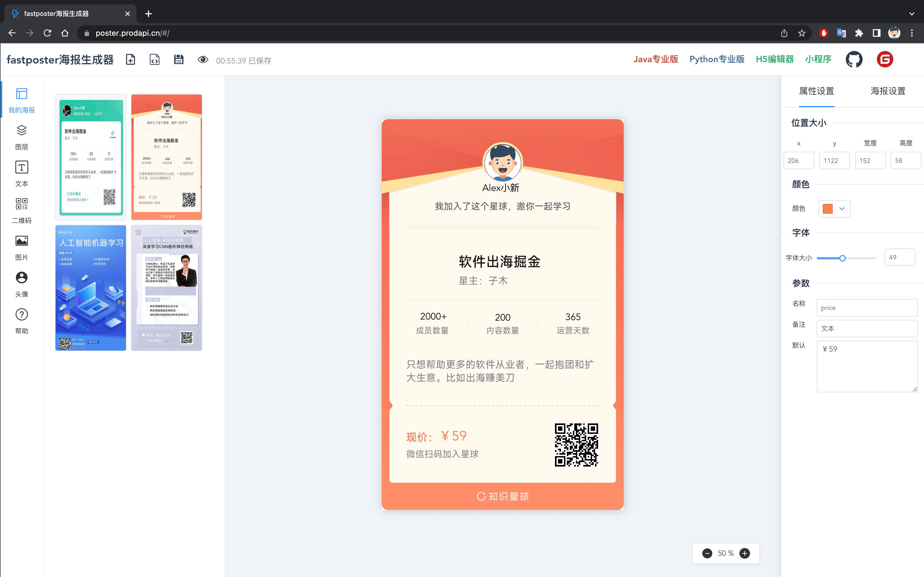
Task: Open the GitHub repository icon
Action: click(854, 59)
